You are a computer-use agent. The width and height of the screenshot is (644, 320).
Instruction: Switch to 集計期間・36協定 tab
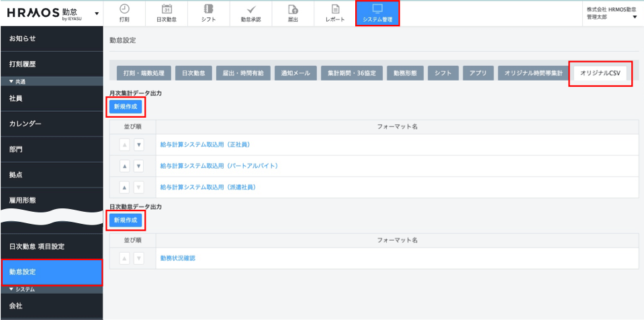point(352,73)
